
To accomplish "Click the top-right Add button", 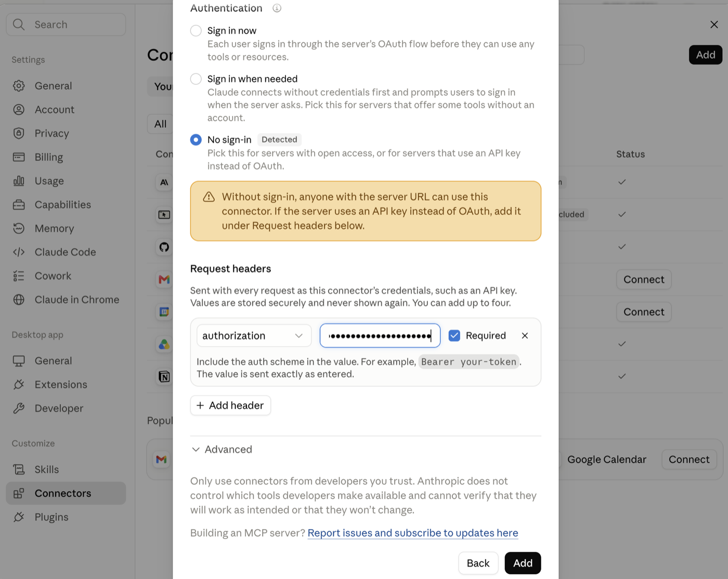I will point(706,55).
